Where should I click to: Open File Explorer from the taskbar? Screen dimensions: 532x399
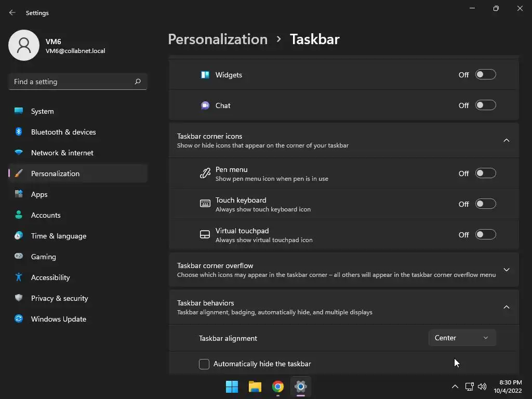click(x=255, y=387)
